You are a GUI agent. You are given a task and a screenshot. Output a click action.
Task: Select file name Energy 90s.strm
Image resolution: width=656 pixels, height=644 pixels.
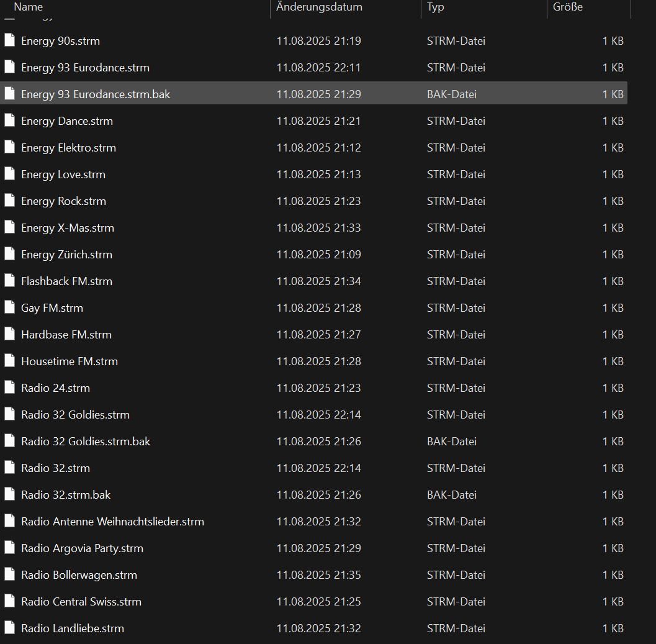coord(61,41)
